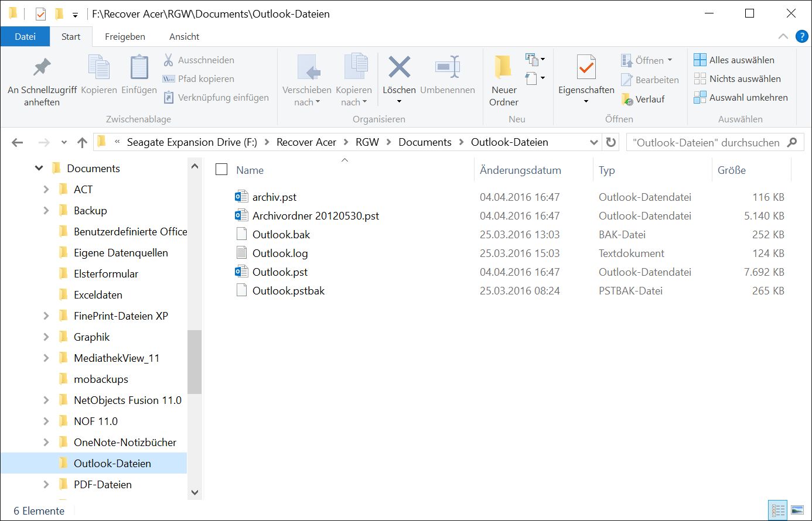The height and width of the screenshot is (521, 812).
Task: Click Auswahl umkehren in the ribbon
Action: click(x=748, y=97)
